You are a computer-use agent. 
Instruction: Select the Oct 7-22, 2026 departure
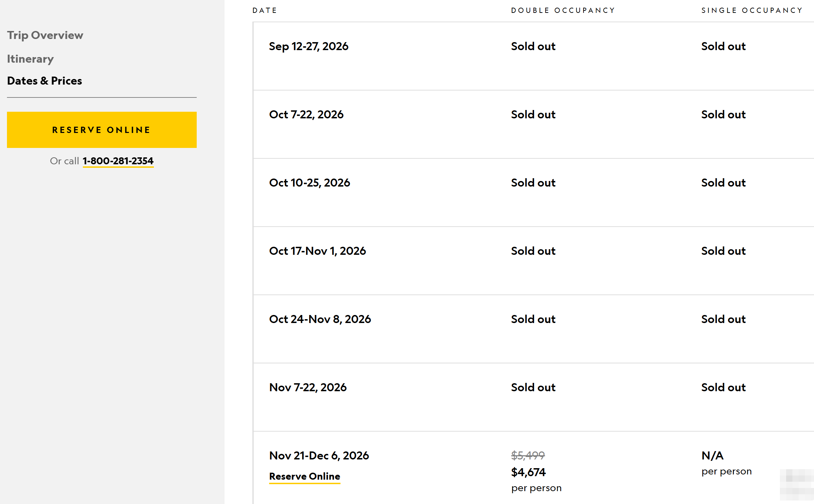point(533,124)
